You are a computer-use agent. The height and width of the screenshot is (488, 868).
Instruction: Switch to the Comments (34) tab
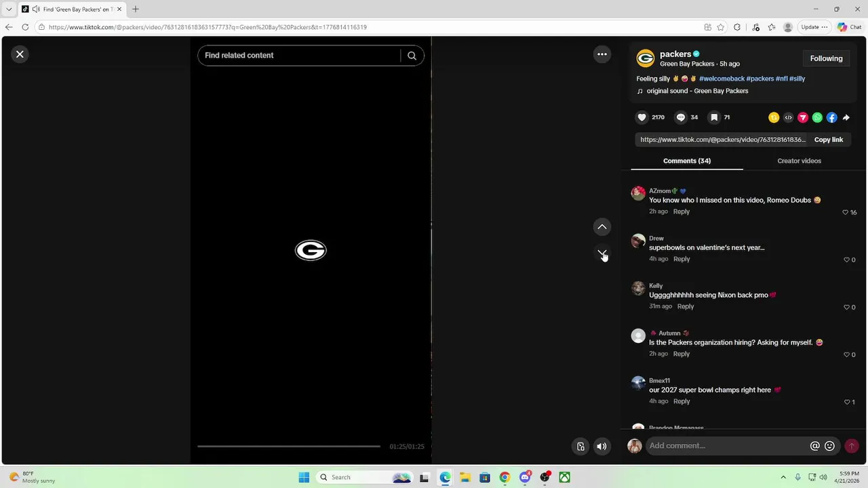[687, 161]
